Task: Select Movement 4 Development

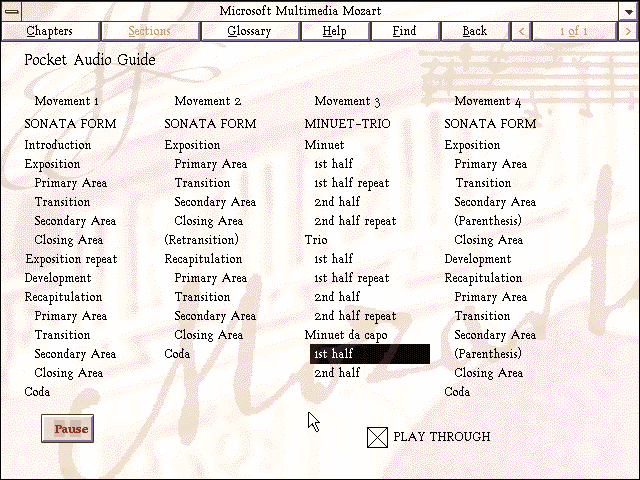Action: click(478, 259)
